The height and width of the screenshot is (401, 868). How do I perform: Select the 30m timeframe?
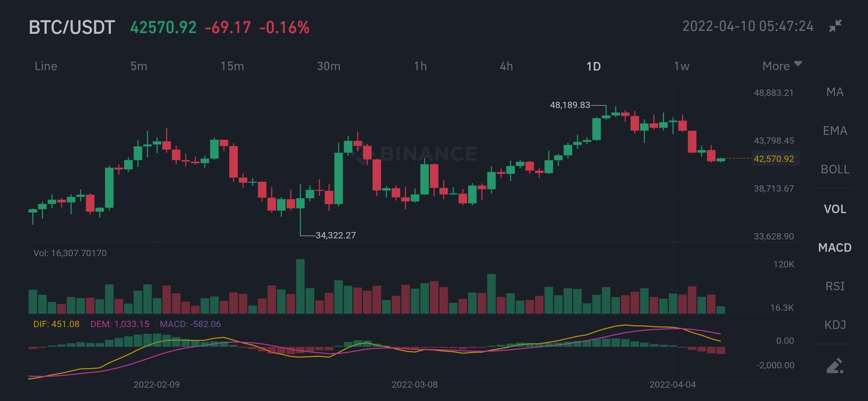pos(329,66)
